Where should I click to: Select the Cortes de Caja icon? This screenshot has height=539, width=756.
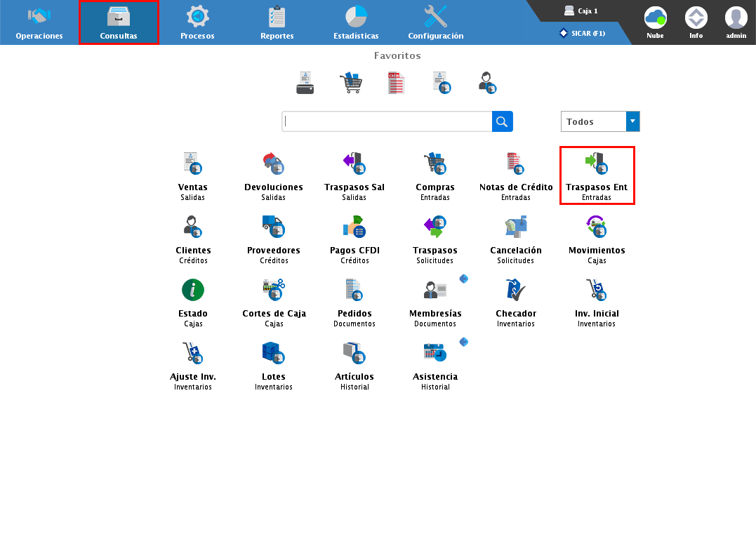[x=273, y=291]
